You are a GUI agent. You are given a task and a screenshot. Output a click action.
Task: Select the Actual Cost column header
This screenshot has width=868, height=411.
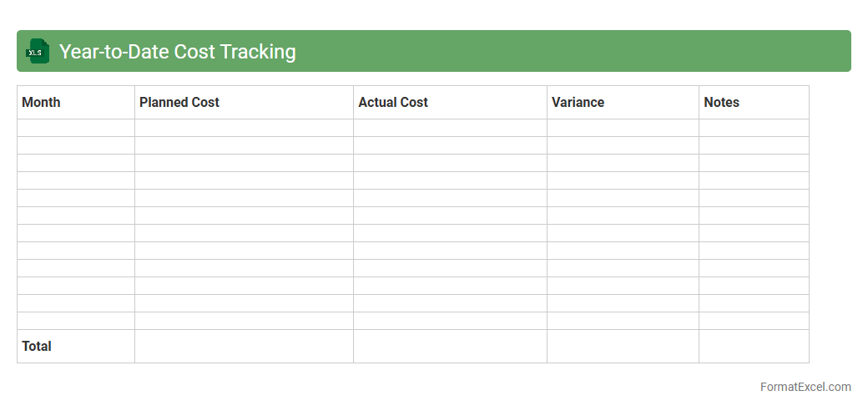pyautogui.click(x=450, y=103)
